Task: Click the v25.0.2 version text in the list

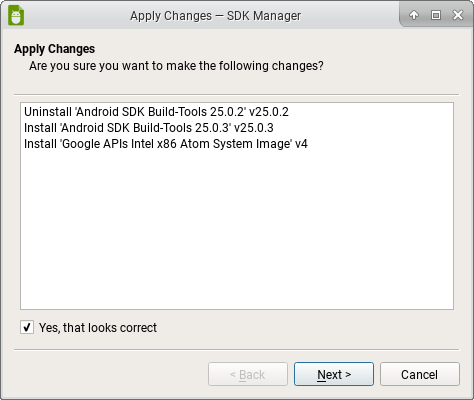Action: 269,112
